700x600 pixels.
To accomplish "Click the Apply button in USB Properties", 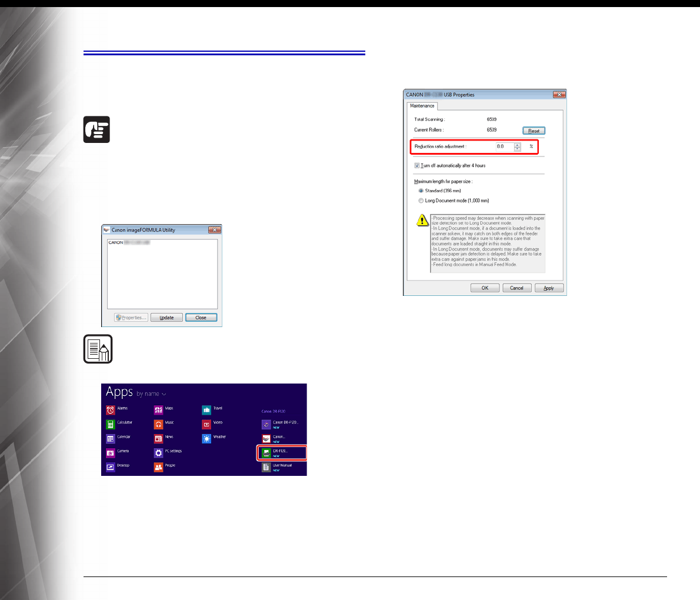I will (x=548, y=288).
